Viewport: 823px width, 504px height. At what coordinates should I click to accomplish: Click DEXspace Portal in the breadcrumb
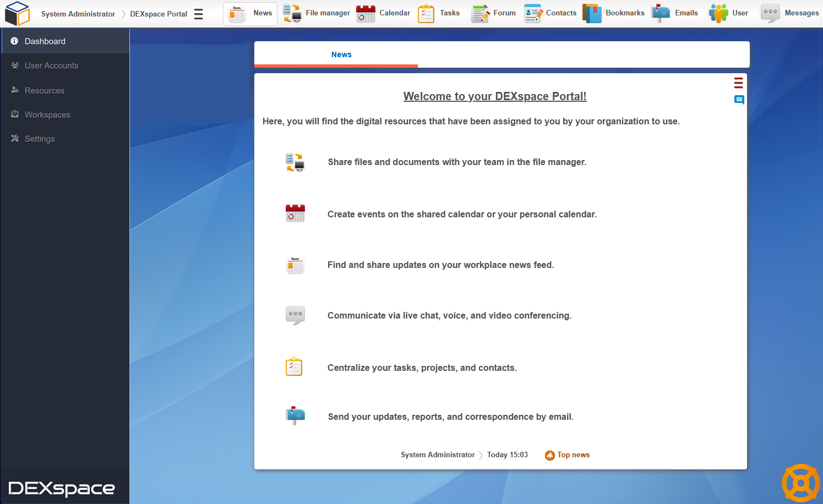(159, 14)
